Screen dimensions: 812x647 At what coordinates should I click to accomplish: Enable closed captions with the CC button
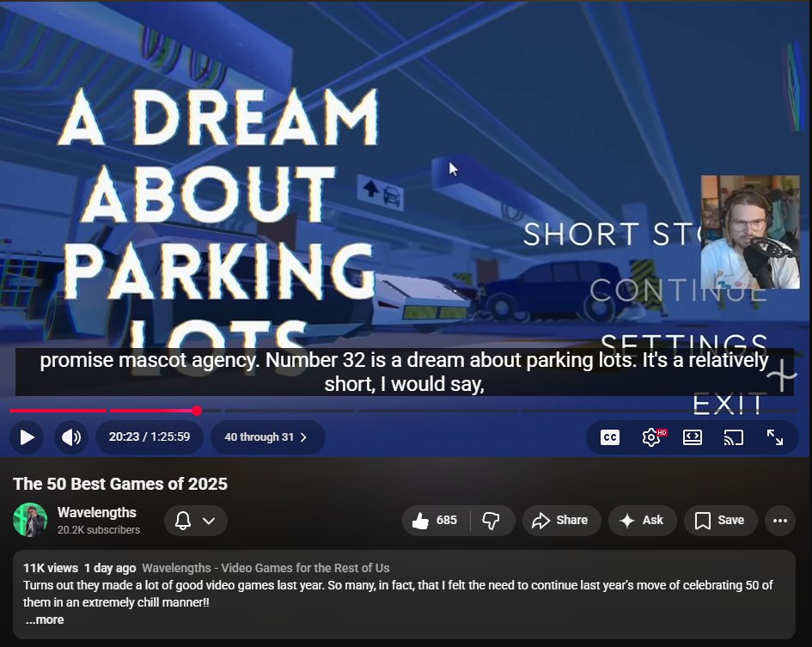[609, 437]
